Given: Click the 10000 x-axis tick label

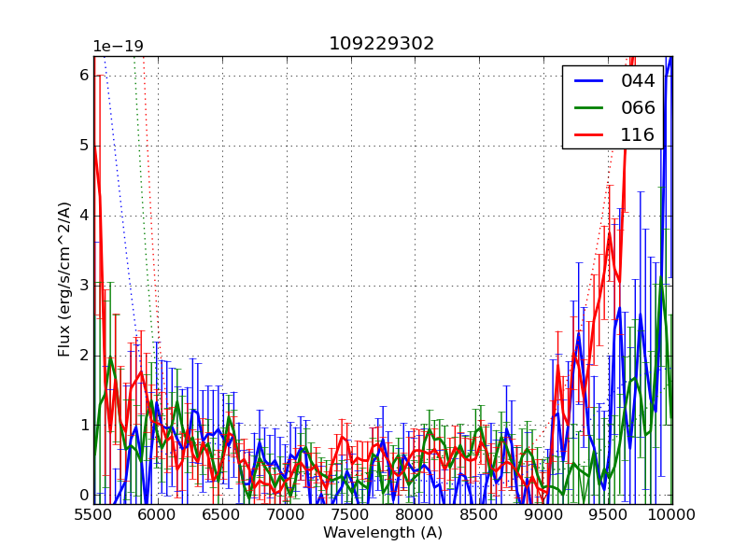Looking at the screenshot, I should tap(671, 514).
